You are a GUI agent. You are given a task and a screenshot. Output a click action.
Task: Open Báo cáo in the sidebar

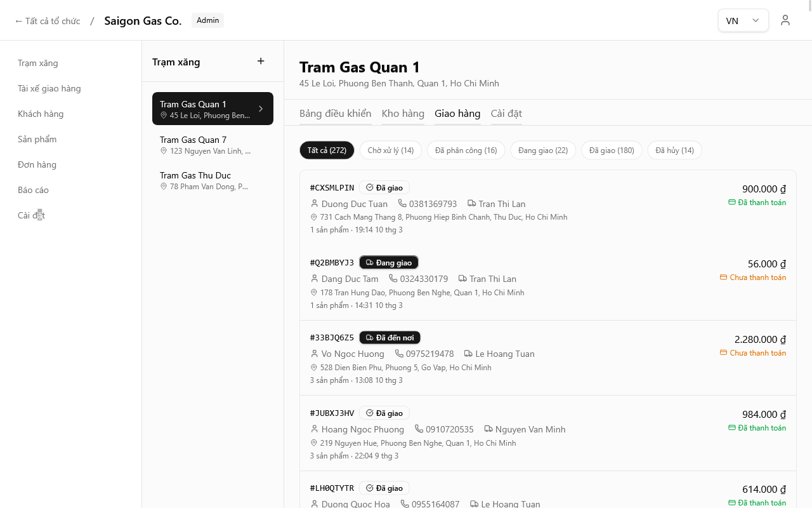click(x=33, y=190)
